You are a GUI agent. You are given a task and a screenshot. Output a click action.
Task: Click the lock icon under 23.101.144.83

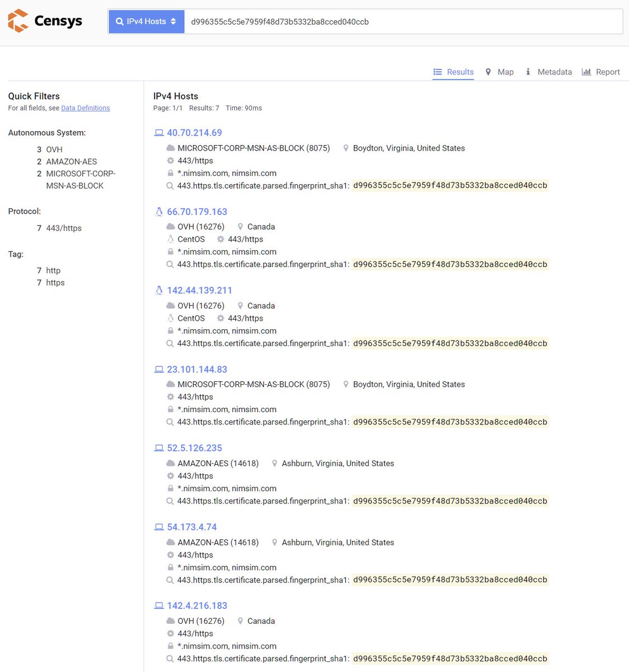[171, 409]
